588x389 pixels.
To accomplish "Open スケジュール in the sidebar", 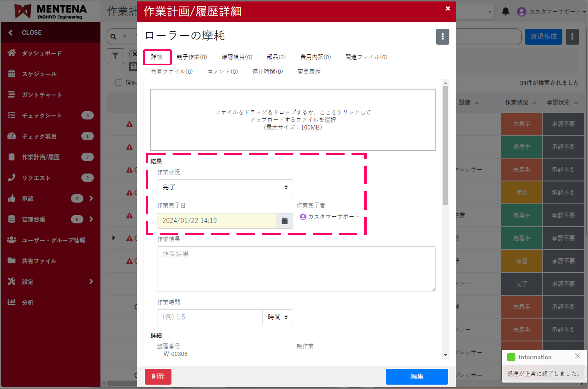I will tap(39, 74).
